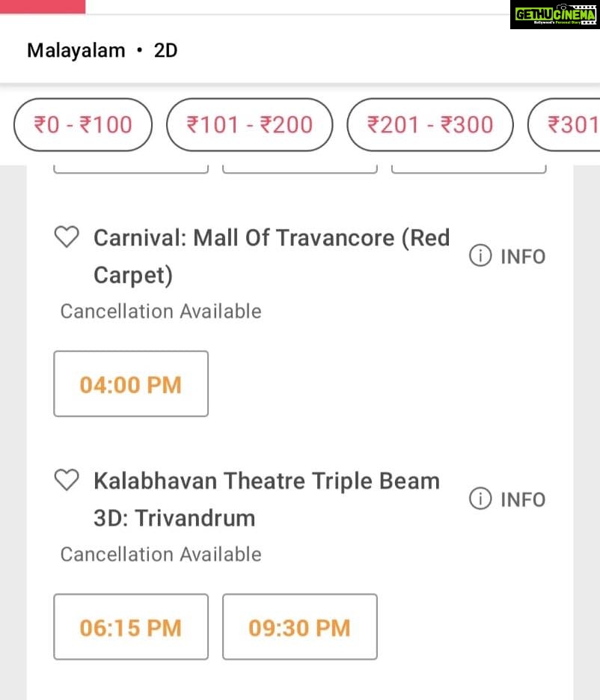Select the highlighted red date tab at top

click(43, 7)
